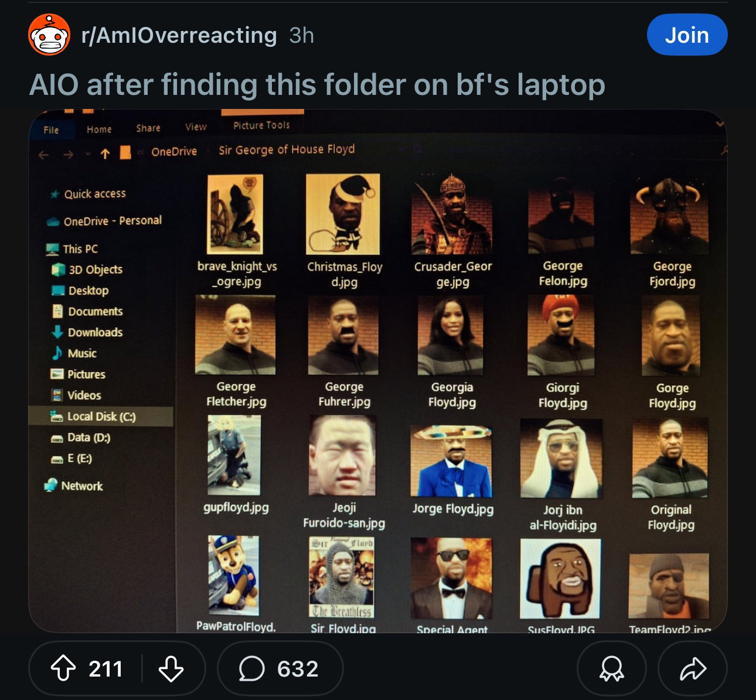Open the View ribbon tab
756x700 pixels.
tap(196, 127)
